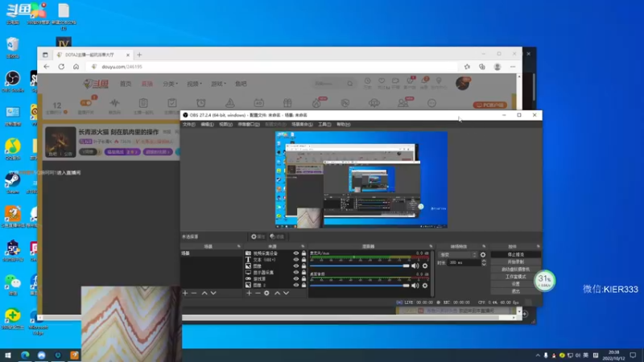Remove selected source with the minus icon
Viewport: 644px width, 362px height.
258,293
